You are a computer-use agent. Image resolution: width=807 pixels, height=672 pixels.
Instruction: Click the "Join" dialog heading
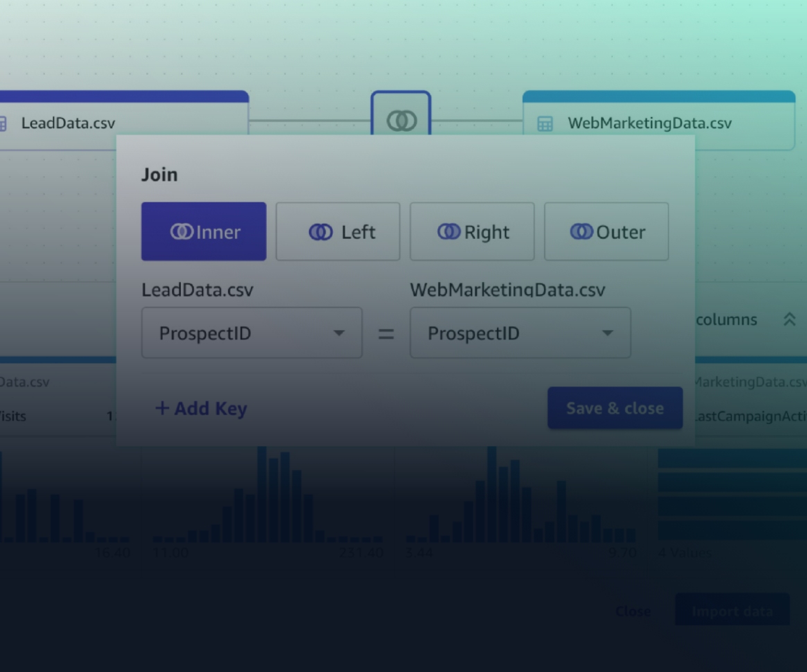[159, 175]
